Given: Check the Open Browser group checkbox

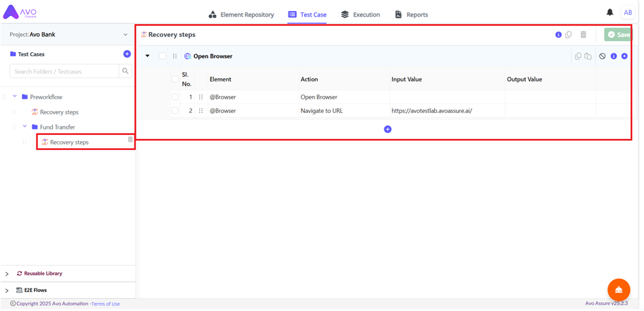Looking at the screenshot, I should tap(162, 56).
